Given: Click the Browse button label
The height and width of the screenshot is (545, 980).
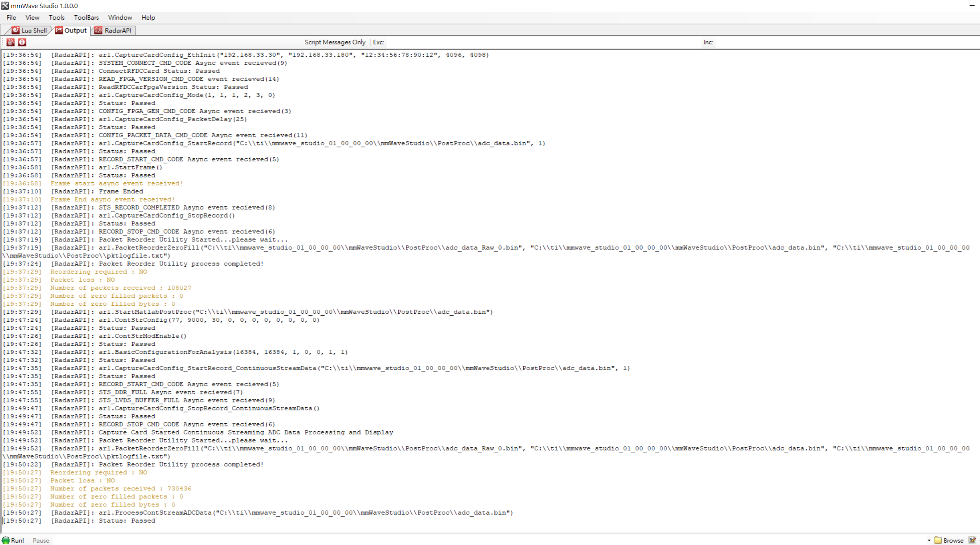Looking at the screenshot, I should pyautogui.click(x=953, y=541).
